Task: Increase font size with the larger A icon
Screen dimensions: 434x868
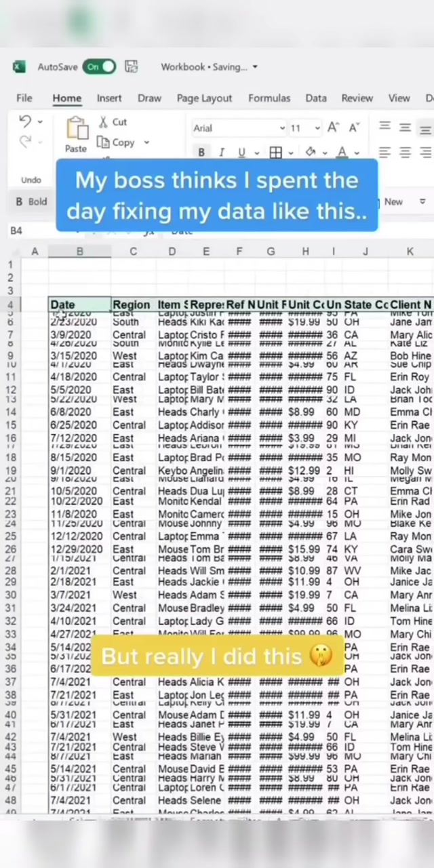Action: [333, 127]
